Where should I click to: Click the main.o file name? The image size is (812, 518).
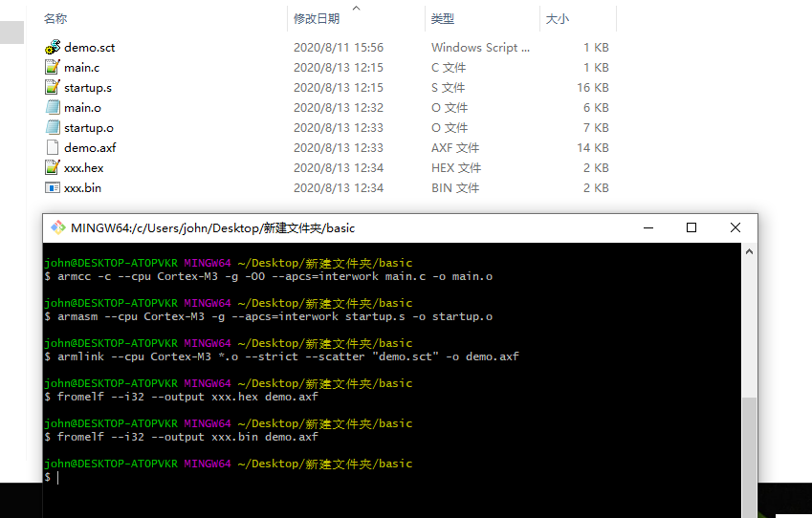click(x=83, y=108)
